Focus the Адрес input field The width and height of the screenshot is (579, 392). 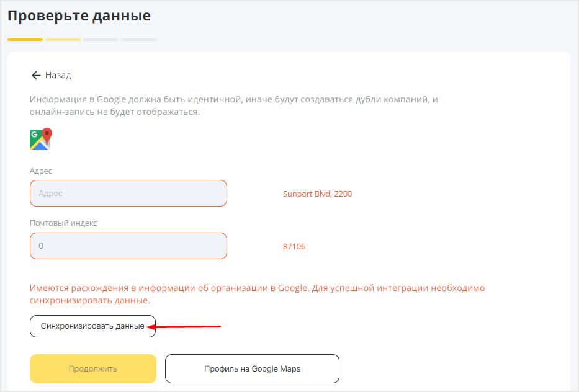tap(128, 193)
